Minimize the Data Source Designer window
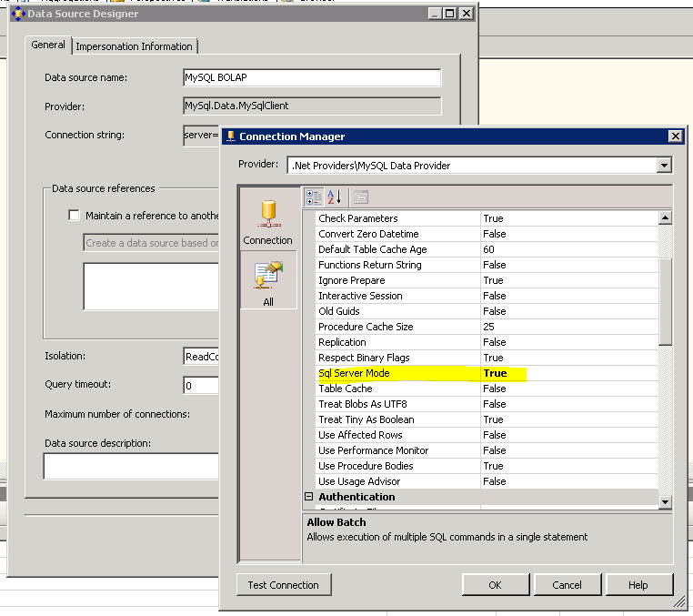The width and height of the screenshot is (693, 616). click(x=435, y=14)
